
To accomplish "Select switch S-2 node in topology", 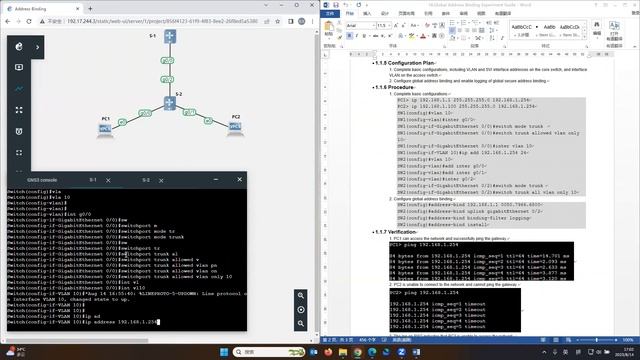I will (170, 103).
